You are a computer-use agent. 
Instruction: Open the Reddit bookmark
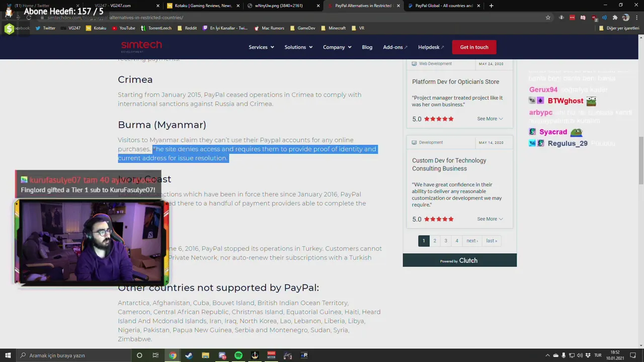[x=187, y=28]
